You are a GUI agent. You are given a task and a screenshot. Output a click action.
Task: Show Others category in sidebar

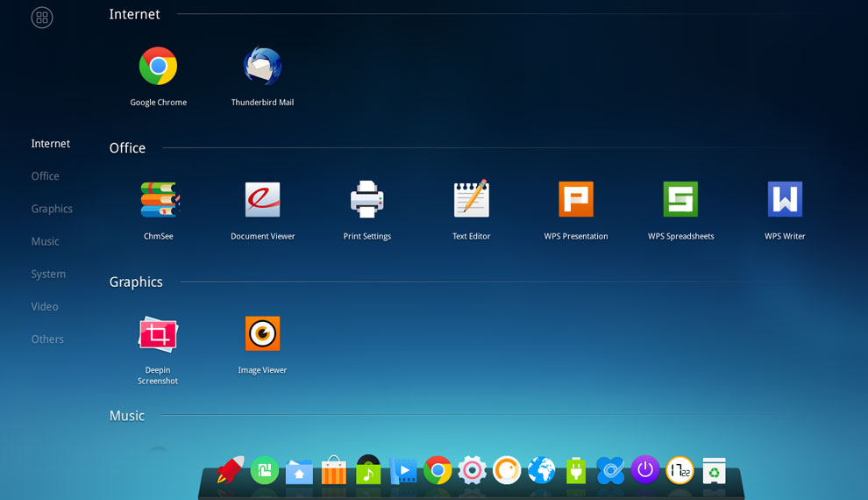tap(47, 339)
